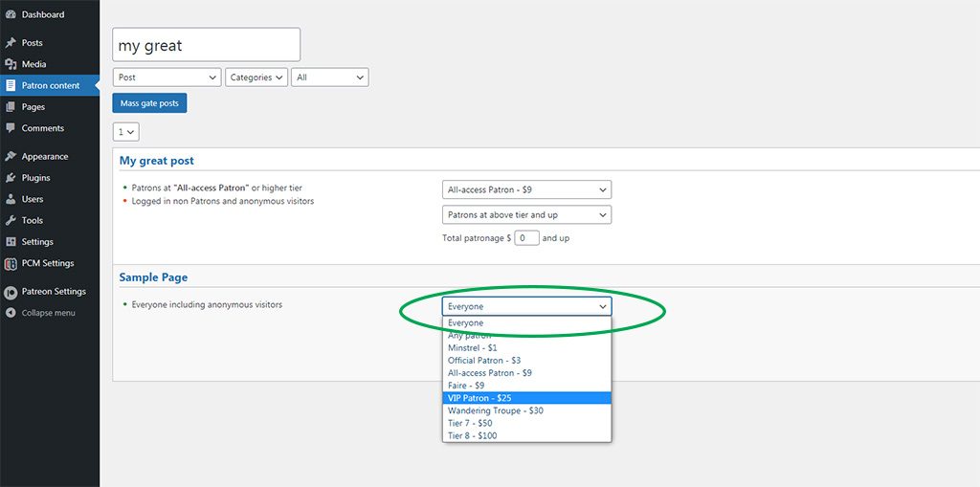Open Patreon Settings menu label

pyautogui.click(x=54, y=291)
